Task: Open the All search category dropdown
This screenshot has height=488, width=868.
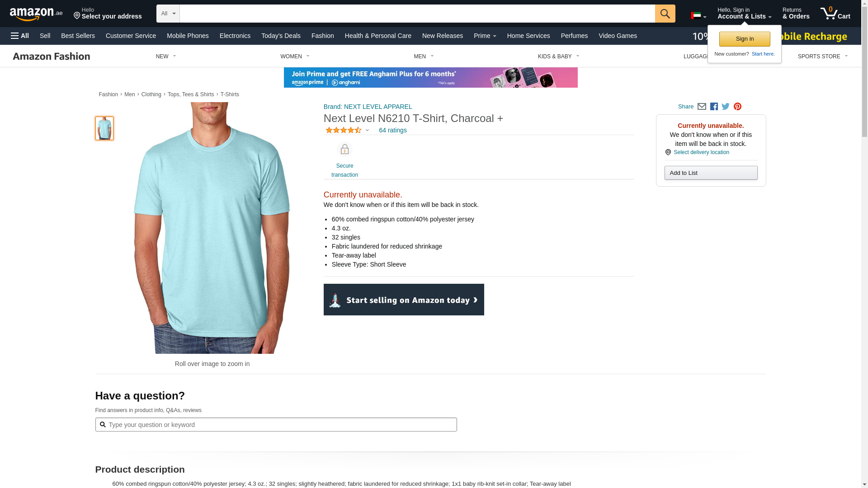Action: tap(168, 14)
